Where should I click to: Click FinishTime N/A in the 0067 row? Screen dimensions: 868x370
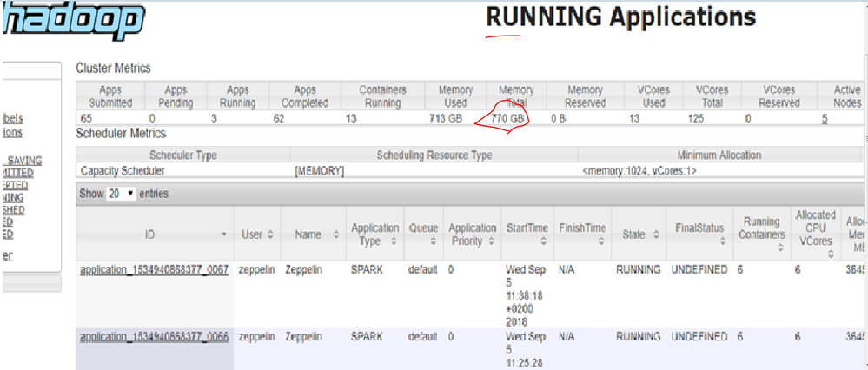pos(567,270)
